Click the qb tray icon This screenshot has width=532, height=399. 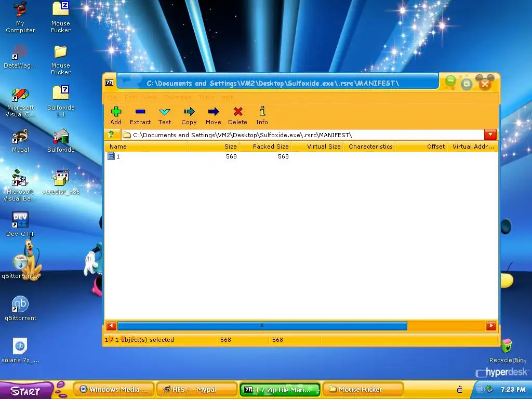480,389
